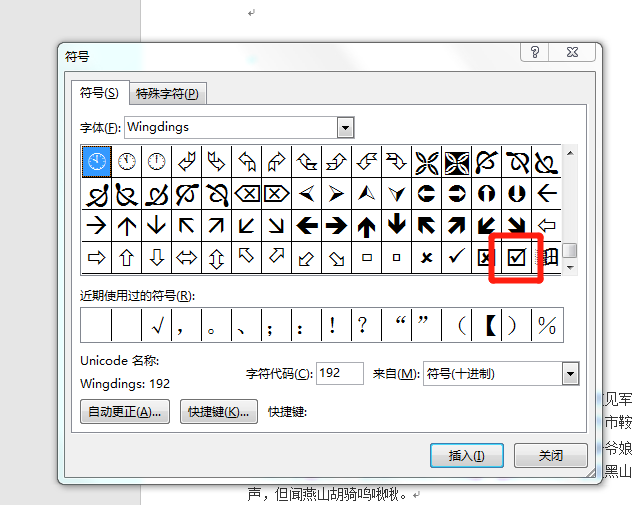Switch to the 特殊字符 tab

(167, 94)
